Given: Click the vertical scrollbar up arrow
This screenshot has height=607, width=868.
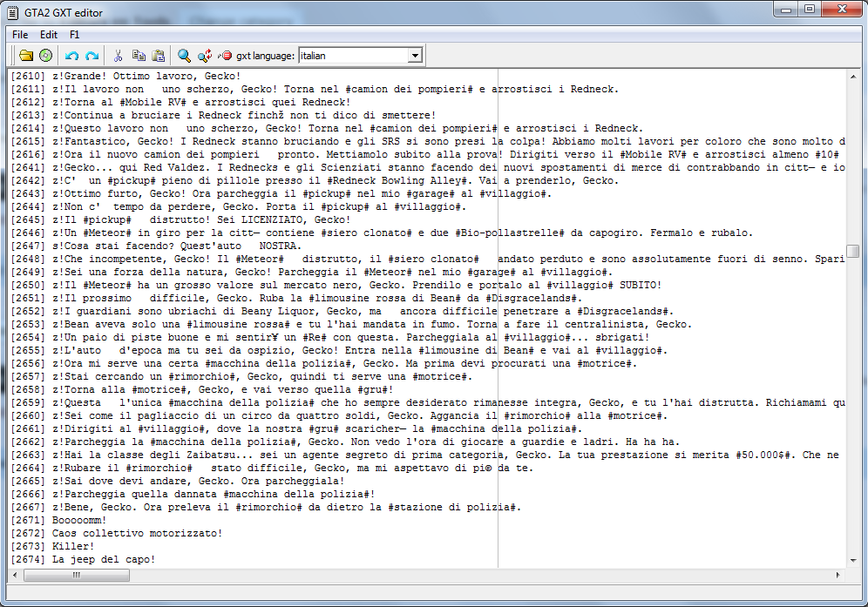Looking at the screenshot, I should (x=853, y=77).
